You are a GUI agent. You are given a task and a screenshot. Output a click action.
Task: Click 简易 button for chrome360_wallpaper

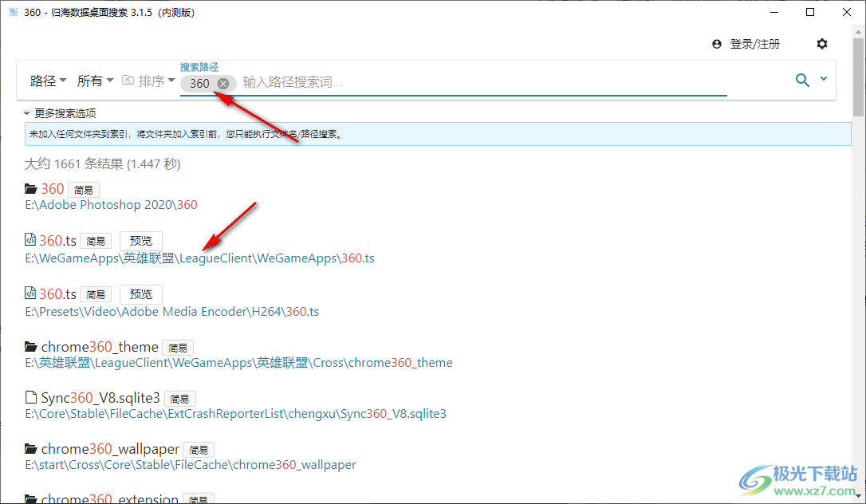199,450
